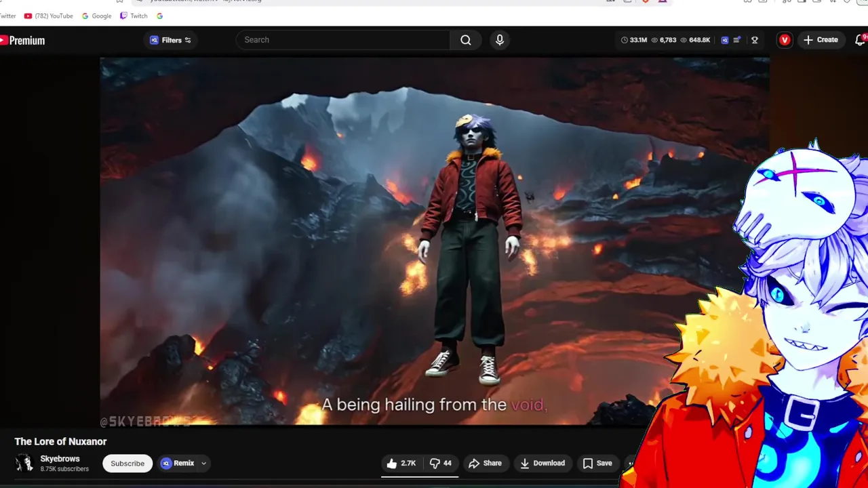Click the video title The Lore of Nuxanor
Image resolution: width=868 pixels, height=488 pixels.
[x=60, y=441]
